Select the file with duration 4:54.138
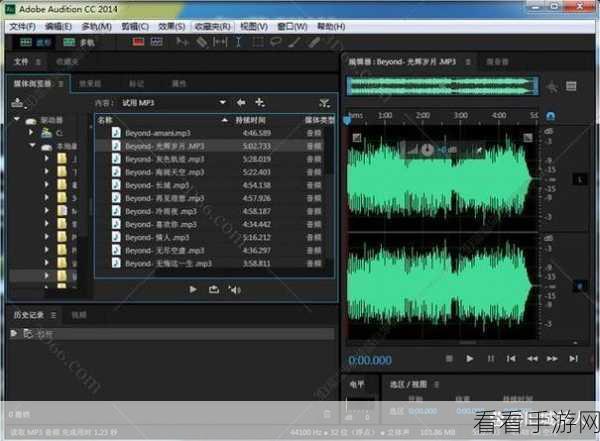Screen dimensions: 600x441 pos(209,185)
